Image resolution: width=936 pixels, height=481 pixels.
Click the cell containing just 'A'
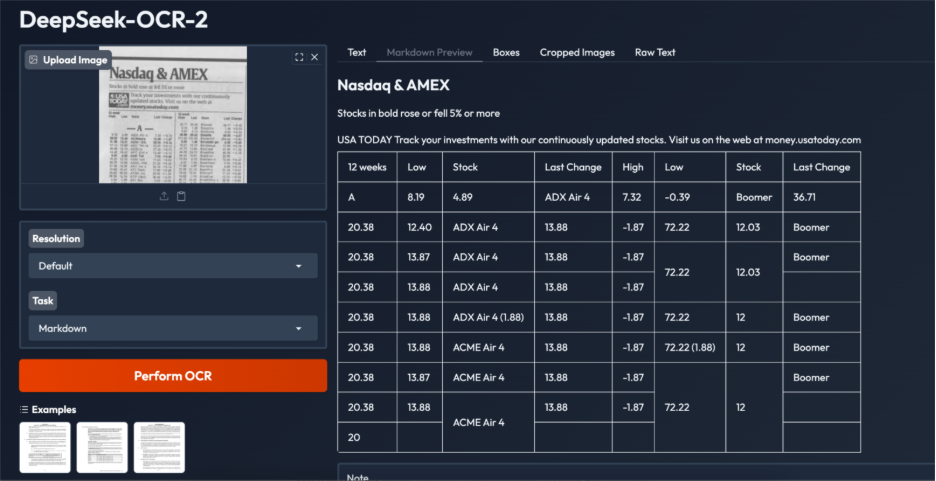367,197
